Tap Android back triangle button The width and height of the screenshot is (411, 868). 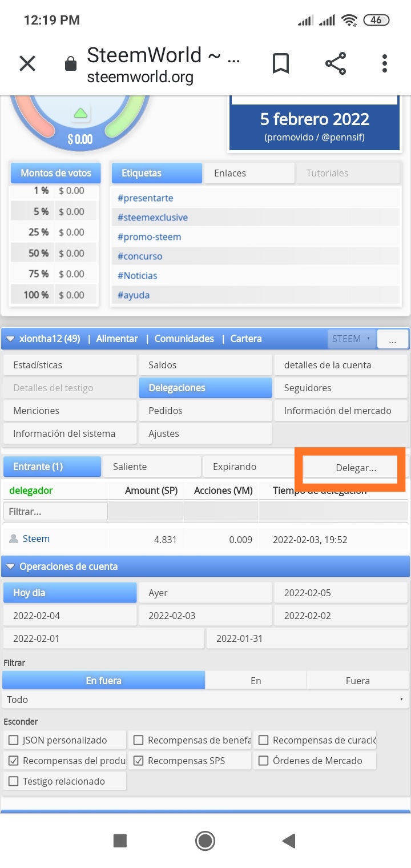[x=289, y=840]
